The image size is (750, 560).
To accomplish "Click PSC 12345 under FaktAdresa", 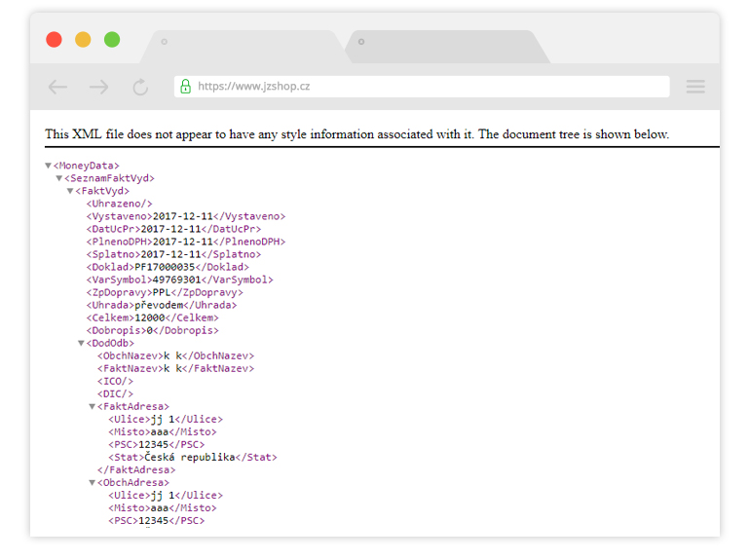I will pyautogui.click(x=157, y=445).
